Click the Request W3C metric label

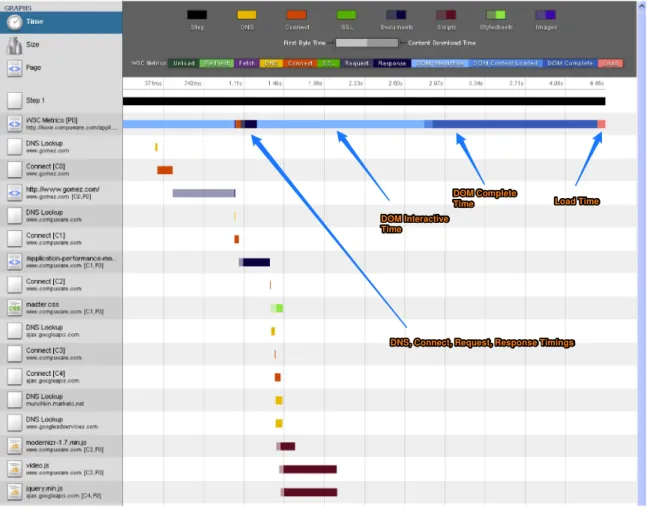tap(356, 64)
